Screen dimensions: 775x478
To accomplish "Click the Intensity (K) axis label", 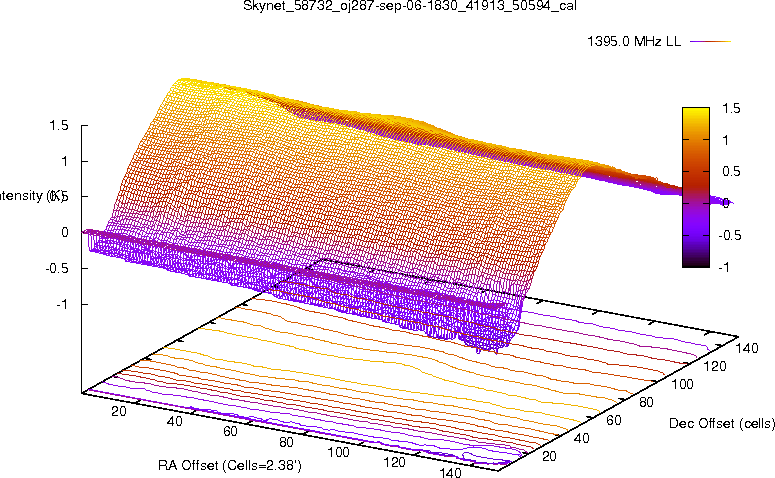I will click(x=31, y=196).
